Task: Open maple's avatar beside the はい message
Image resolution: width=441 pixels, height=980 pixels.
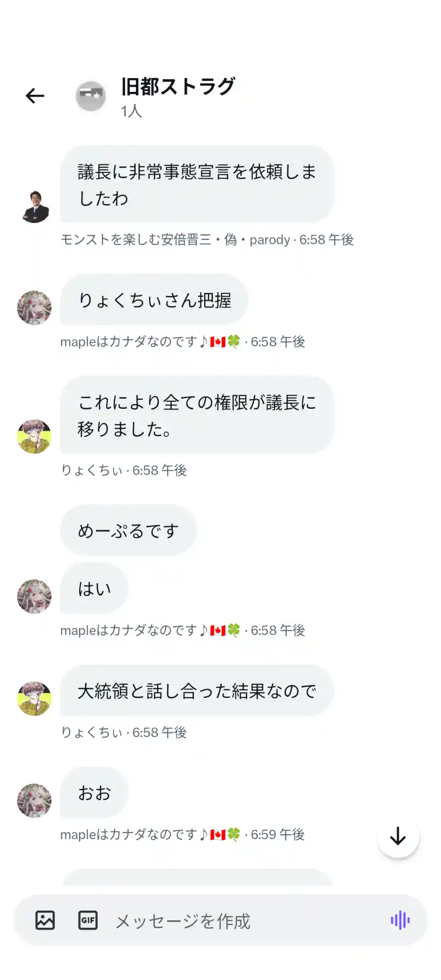Action: click(x=35, y=596)
